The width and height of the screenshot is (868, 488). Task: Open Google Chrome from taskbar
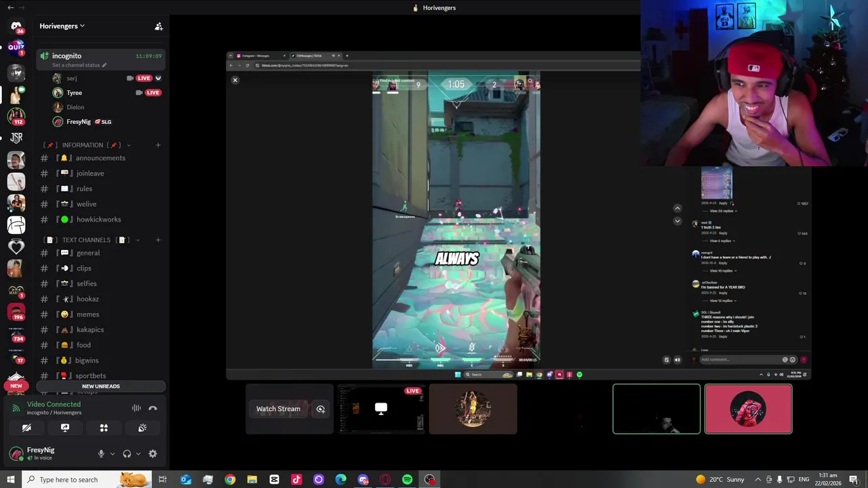230,479
